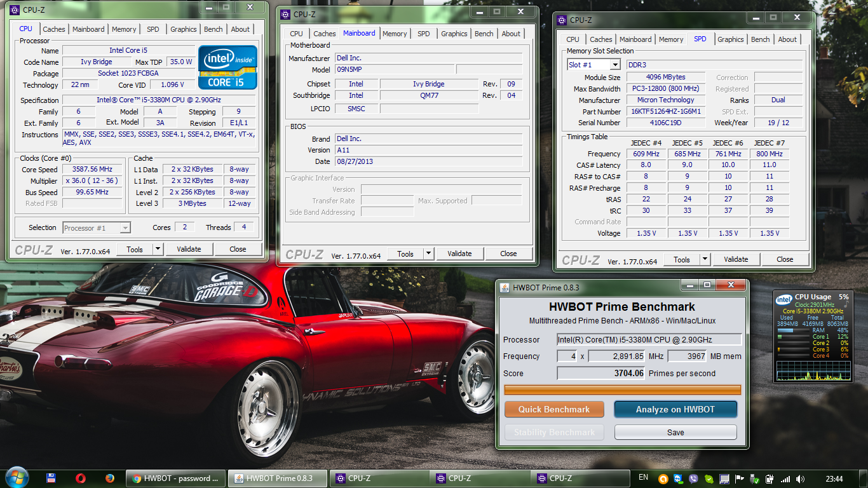Click the volume speaker tray icon
Viewport: 868px width, 488px height.
click(x=800, y=479)
